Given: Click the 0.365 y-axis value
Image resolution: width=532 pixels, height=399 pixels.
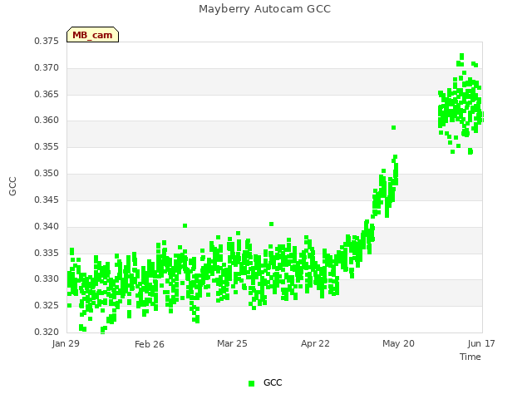Looking at the screenshot, I should coord(47,94).
